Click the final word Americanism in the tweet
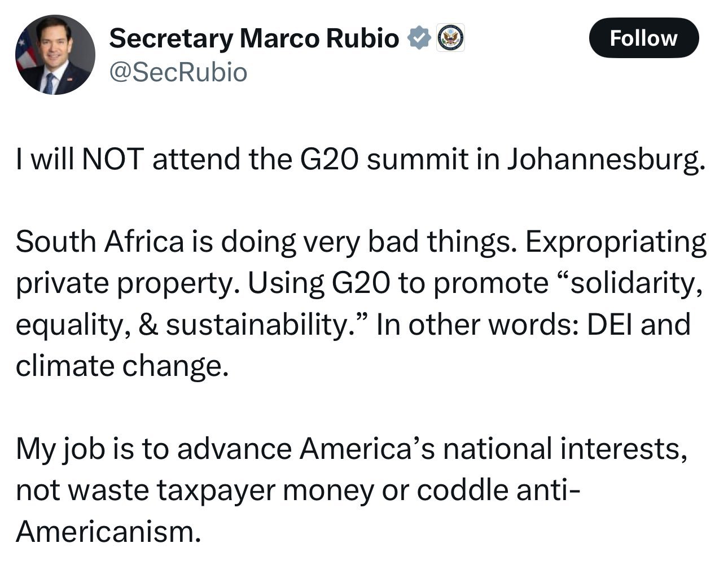The width and height of the screenshot is (728, 578). (108, 531)
